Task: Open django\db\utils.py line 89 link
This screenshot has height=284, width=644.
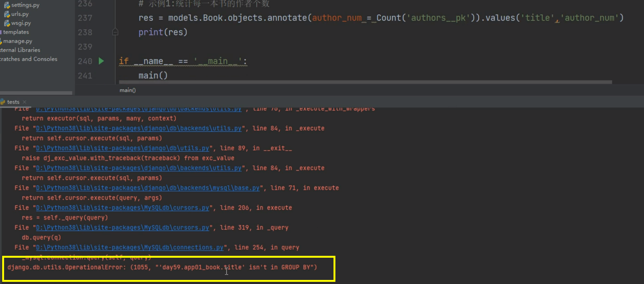Action: 122,148
